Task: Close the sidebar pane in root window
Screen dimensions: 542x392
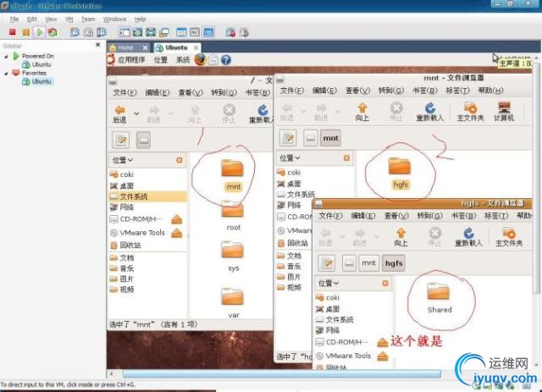Action: (179, 160)
